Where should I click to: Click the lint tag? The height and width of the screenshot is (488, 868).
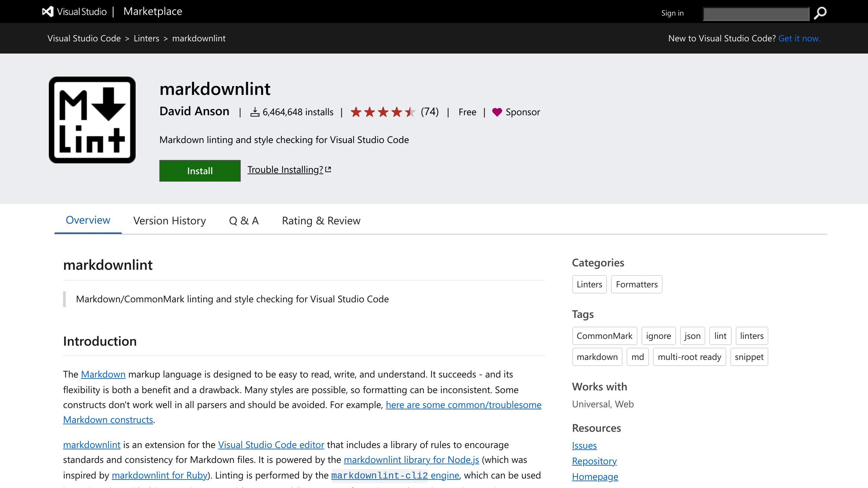click(720, 336)
